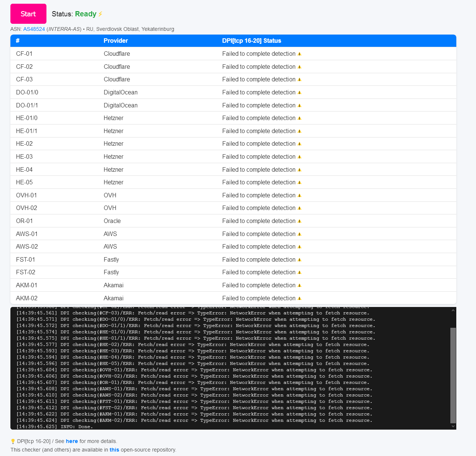This screenshot has width=476, height=456.
Task: Click the log panel scrollbar up arrow
Action: click(453, 310)
